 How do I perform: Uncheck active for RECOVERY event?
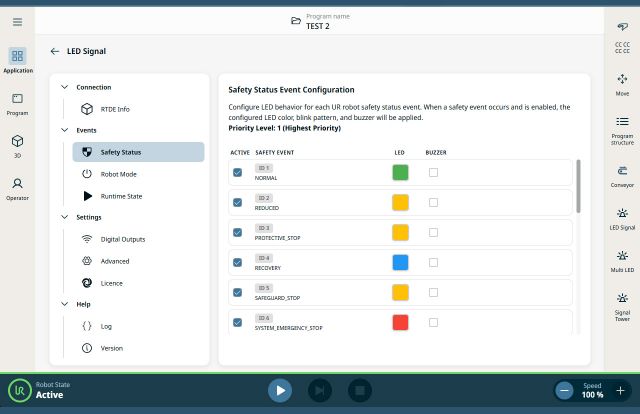pos(237,262)
